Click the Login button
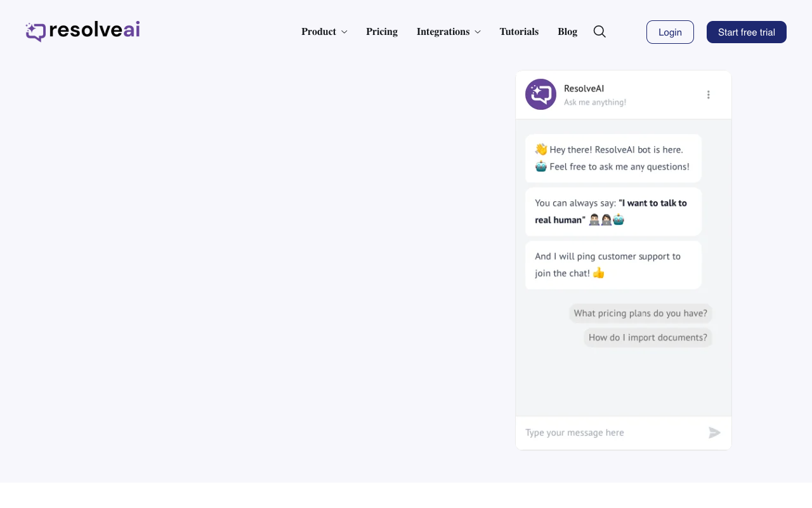Image resolution: width=812 pixels, height=508 pixels. [x=670, y=32]
